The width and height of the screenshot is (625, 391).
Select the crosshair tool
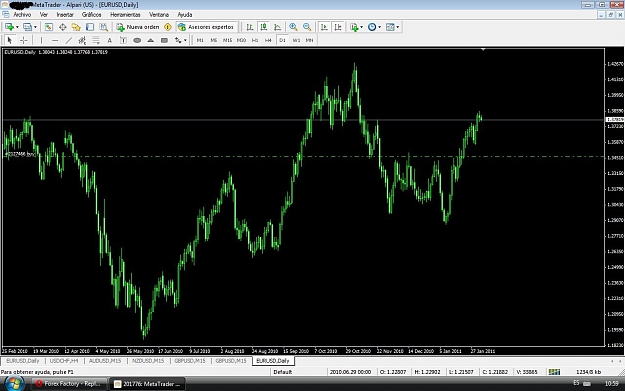point(24,40)
